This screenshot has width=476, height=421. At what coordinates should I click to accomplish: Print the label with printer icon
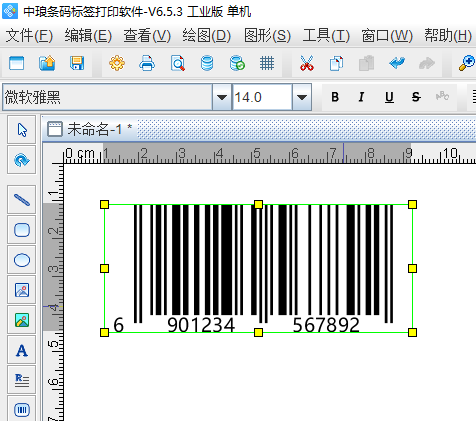[x=147, y=63]
